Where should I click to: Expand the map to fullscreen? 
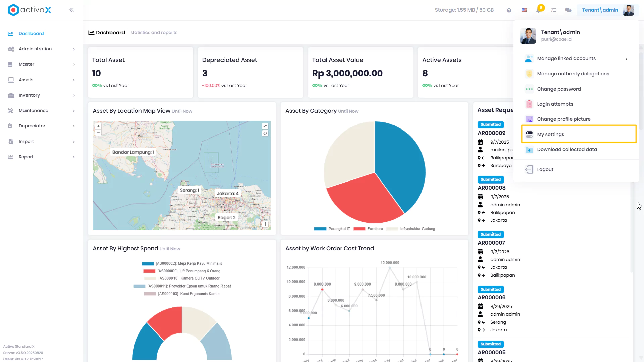tap(265, 126)
